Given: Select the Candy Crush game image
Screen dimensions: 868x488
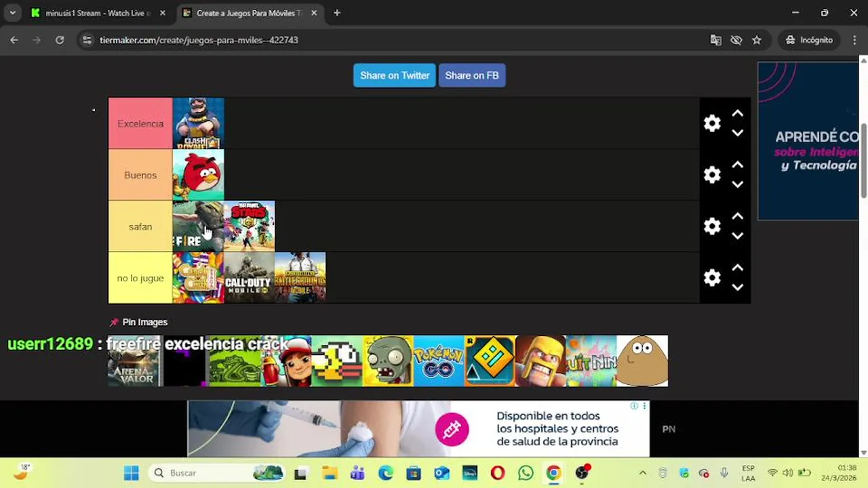Looking at the screenshot, I should tap(198, 278).
